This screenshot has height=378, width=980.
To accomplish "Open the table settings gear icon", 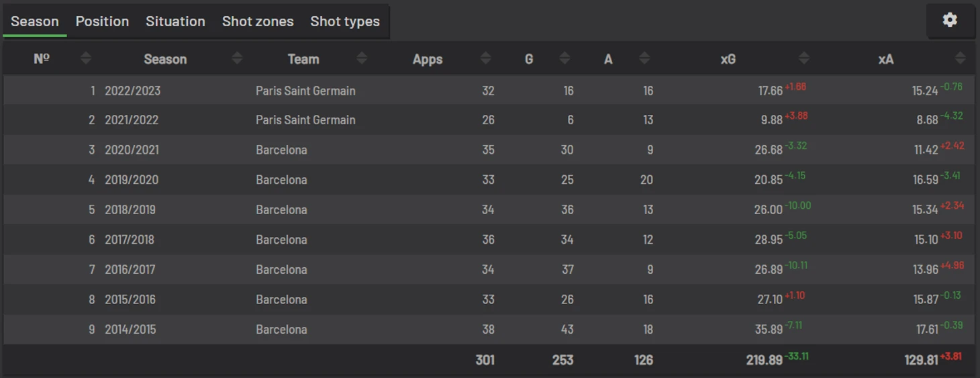I will pyautogui.click(x=950, y=20).
